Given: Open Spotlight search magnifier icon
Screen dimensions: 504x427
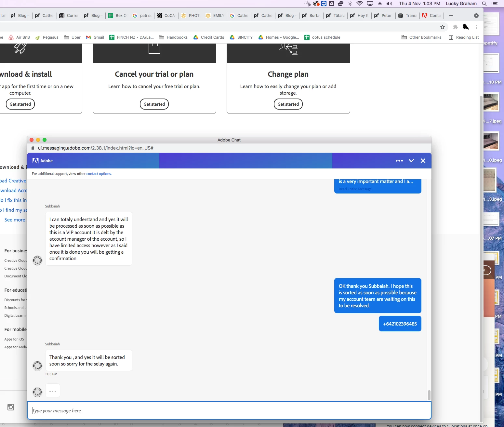Looking at the screenshot, I should pyautogui.click(x=484, y=4).
